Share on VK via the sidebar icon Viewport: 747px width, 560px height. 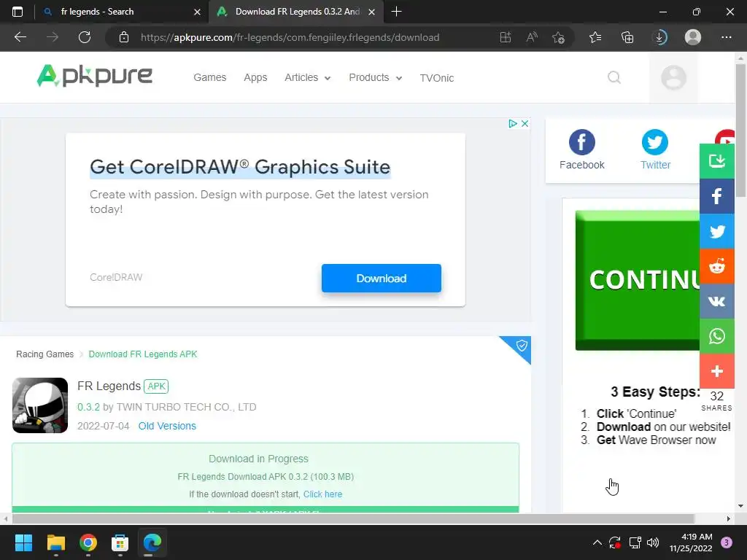click(x=716, y=301)
